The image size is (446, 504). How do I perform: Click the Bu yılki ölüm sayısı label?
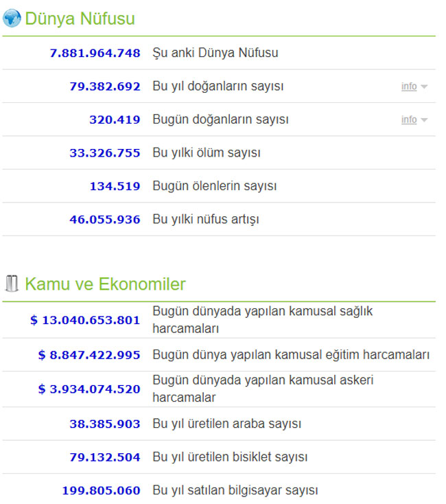coord(206,152)
